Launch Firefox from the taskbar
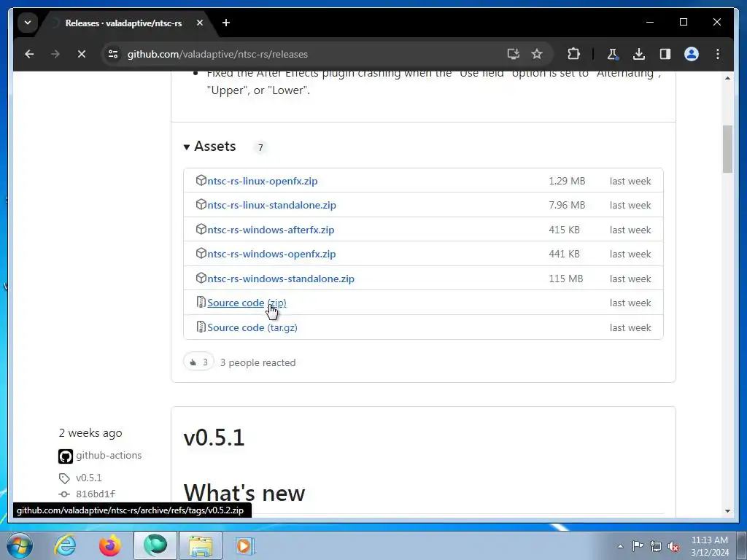747x560 pixels. click(x=110, y=545)
